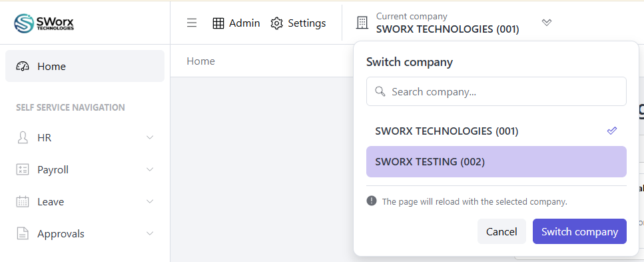Expand the Leave sidebar section chevron

[x=150, y=201]
